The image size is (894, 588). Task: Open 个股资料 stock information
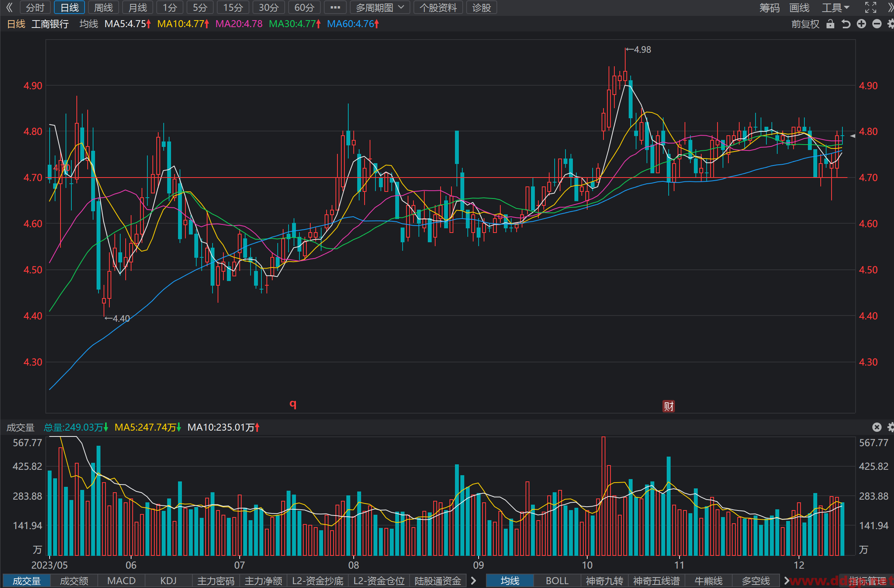coord(438,7)
